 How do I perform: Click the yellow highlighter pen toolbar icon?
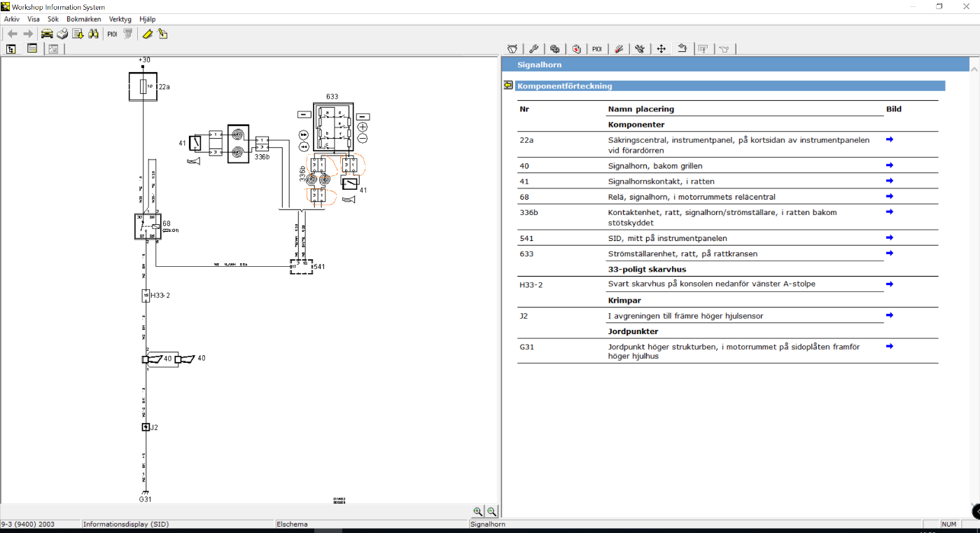pos(147,34)
